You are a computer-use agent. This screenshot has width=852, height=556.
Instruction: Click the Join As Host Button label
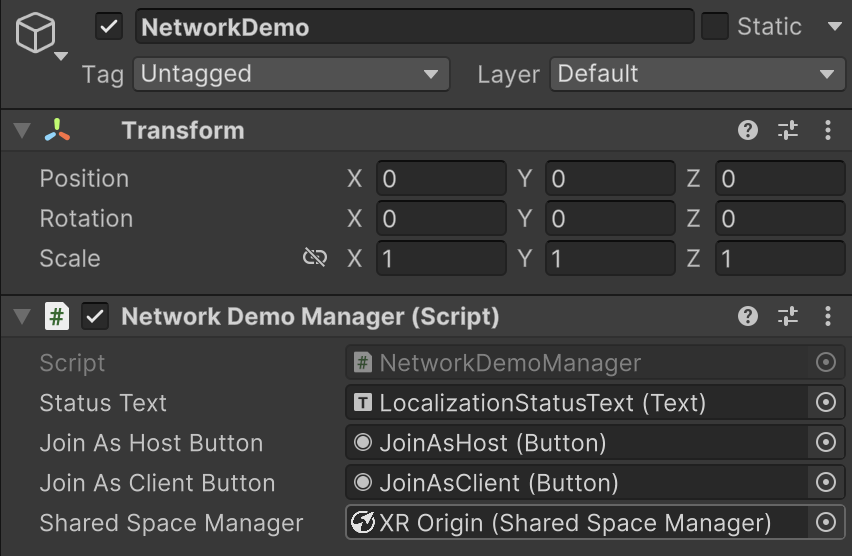151,443
